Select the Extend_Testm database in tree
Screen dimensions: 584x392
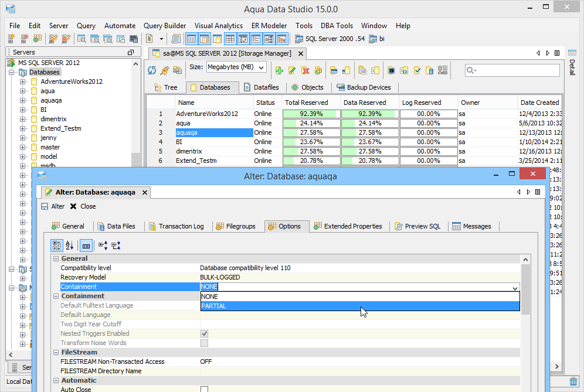[61, 128]
